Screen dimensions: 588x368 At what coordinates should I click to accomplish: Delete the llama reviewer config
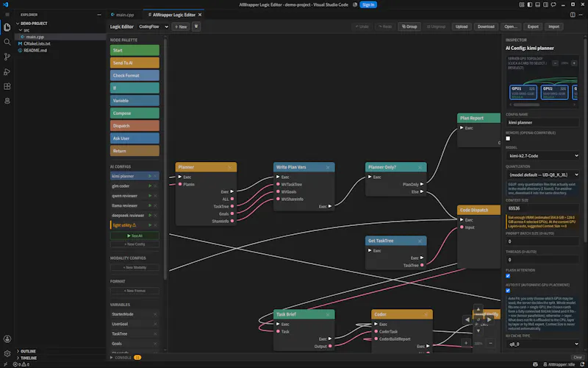[155, 205]
